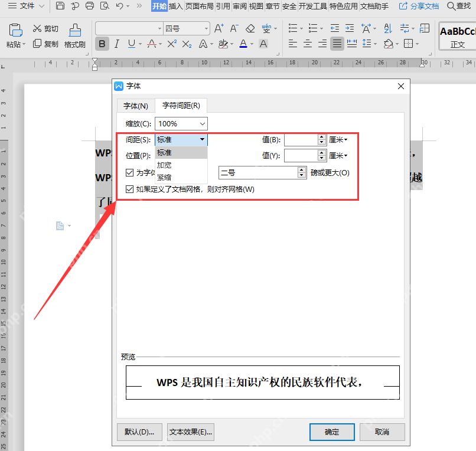Click the Save icon in quick toolbar
Viewport: 476px width, 451px height.
coord(60,6)
